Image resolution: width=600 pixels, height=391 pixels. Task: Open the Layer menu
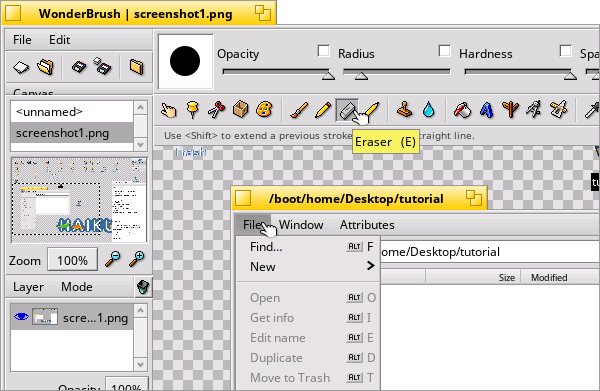[28, 287]
